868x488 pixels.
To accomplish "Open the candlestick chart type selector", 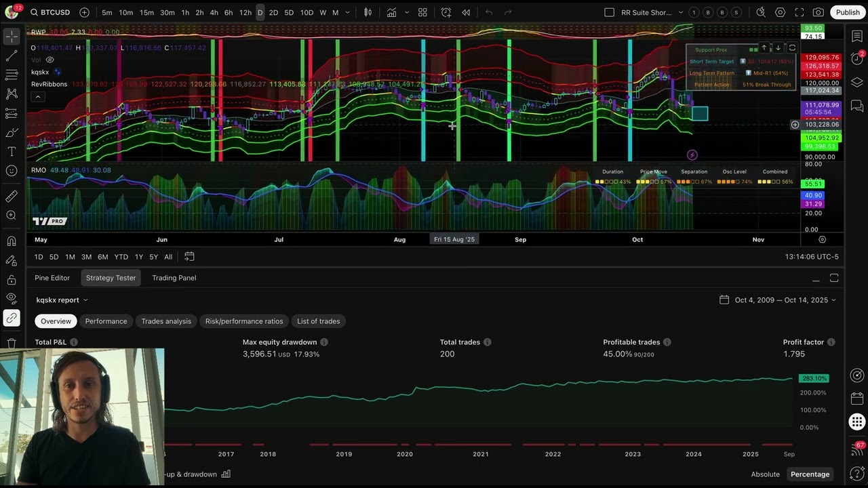I will point(368,12).
